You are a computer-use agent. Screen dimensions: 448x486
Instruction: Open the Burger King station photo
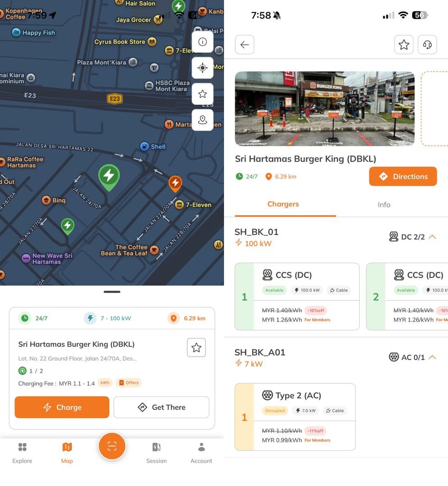click(324, 108)
